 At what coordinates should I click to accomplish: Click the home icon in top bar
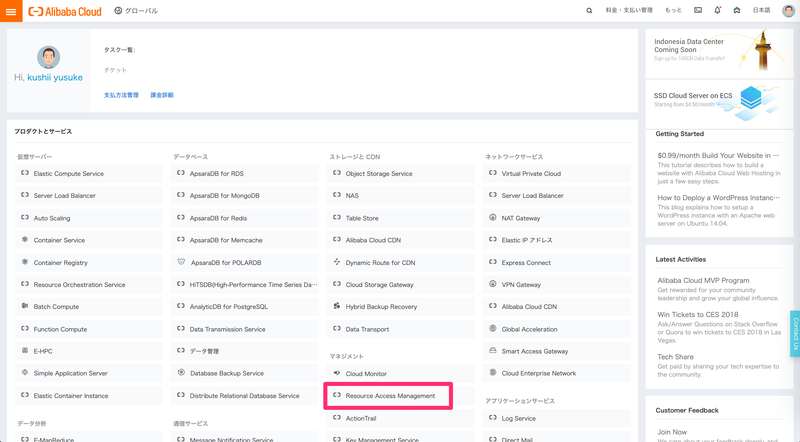point(737,10)
